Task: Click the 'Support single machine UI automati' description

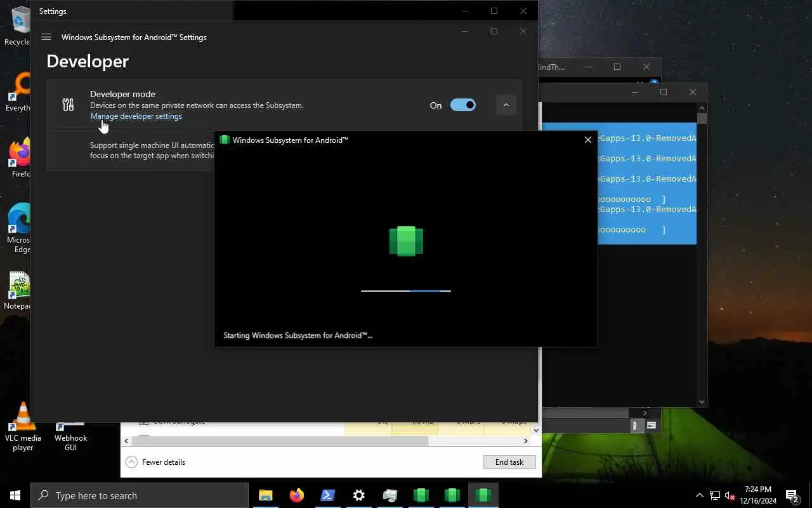Action: point(152,150)
